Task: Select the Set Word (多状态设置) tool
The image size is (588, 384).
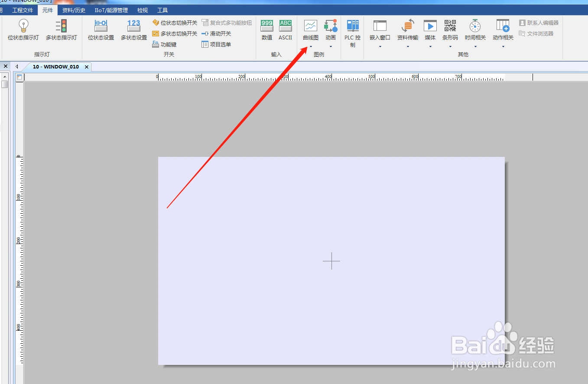Action: coord(134,29)
